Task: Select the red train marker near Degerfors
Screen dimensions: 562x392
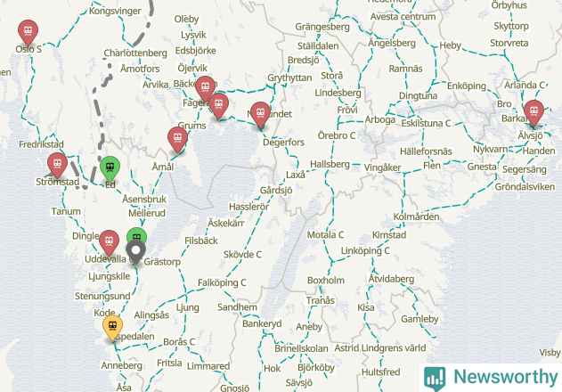Action: pyautogui.click(x=261, y=114)
